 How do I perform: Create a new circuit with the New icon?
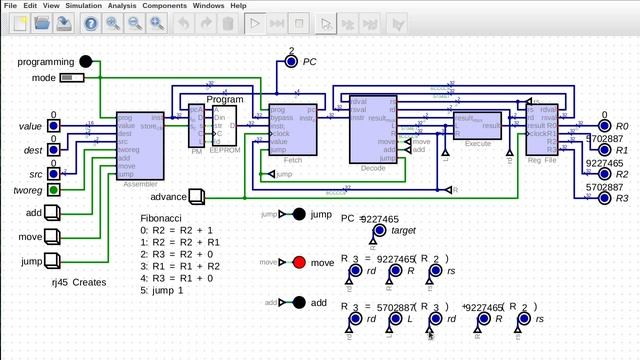[x=20, y=23]
